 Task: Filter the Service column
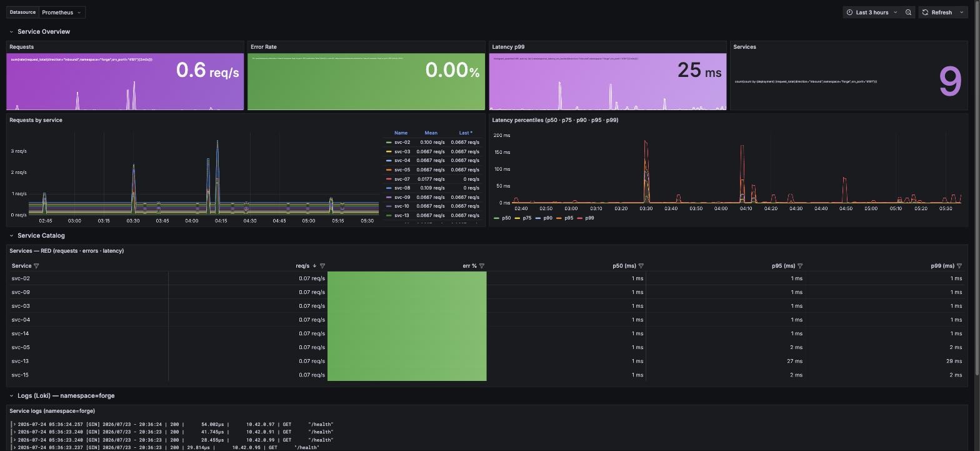click(x=36, y=266)
